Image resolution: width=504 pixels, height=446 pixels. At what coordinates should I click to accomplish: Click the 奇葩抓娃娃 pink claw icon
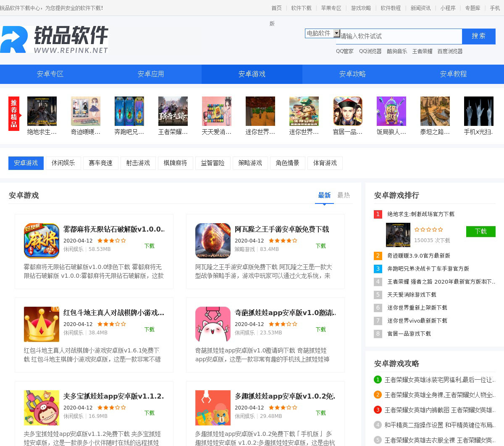tap(213, 324)
